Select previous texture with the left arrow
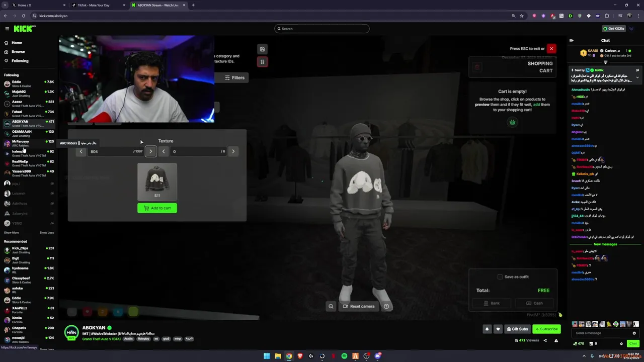The width and height of the screenshot is (644, 362). point(164,151)
